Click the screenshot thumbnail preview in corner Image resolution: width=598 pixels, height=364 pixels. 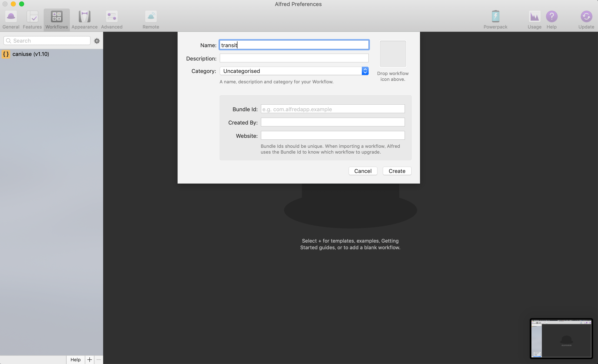tap(561, 338)
